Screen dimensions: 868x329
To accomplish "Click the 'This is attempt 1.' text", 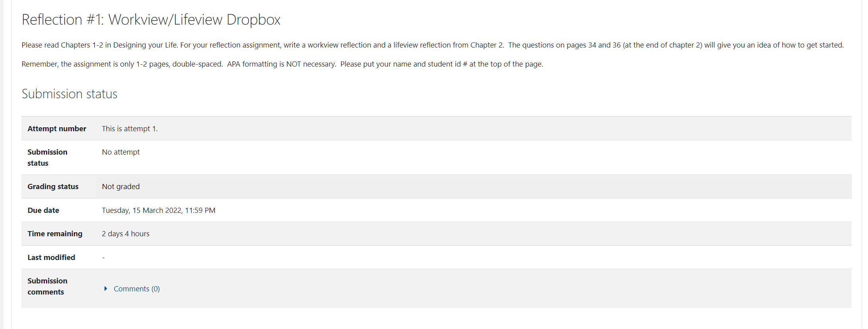I will pos(130,128).
